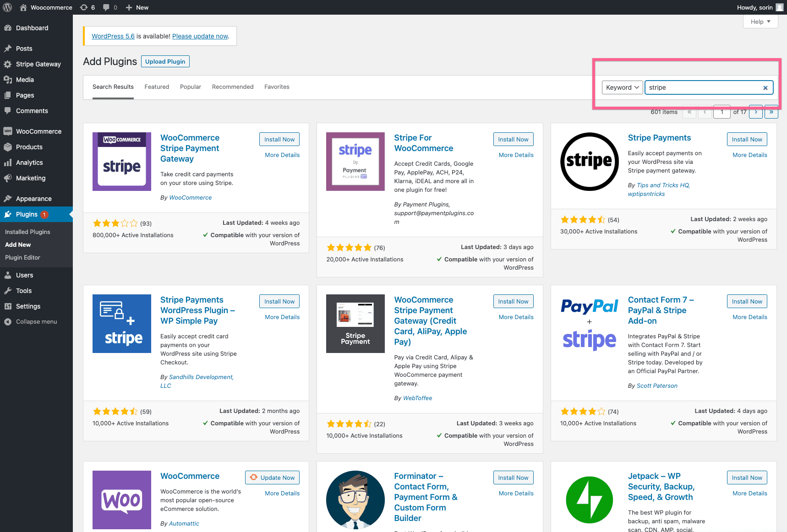Click the Stripe Payments circular logo thumbnail

[x=590, y=162]
